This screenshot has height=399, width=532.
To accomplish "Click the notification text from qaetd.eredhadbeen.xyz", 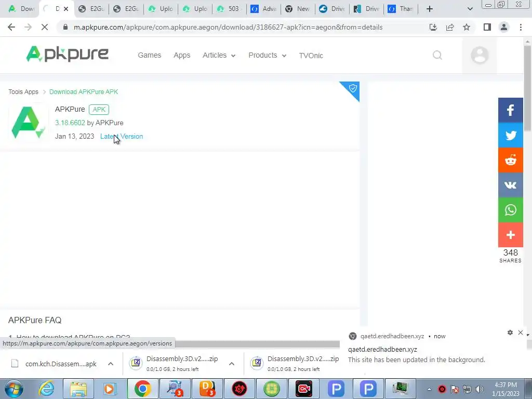I will click(416, 360).
